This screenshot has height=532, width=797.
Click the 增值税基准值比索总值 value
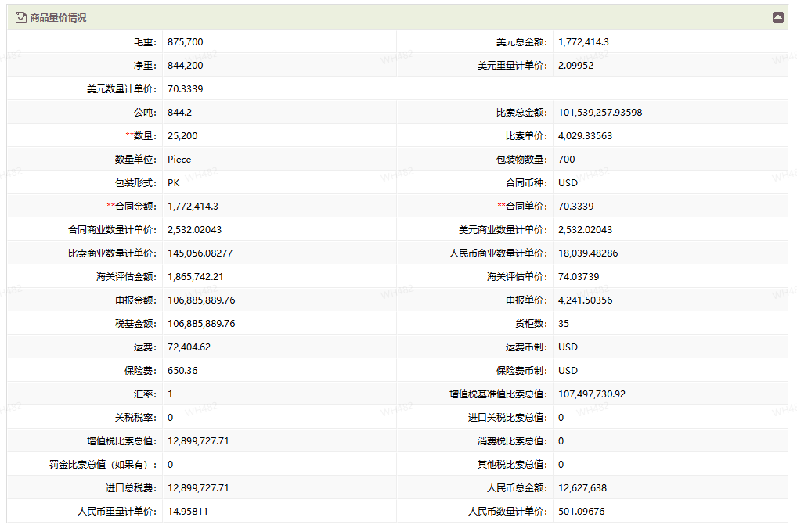pos(591,394)
